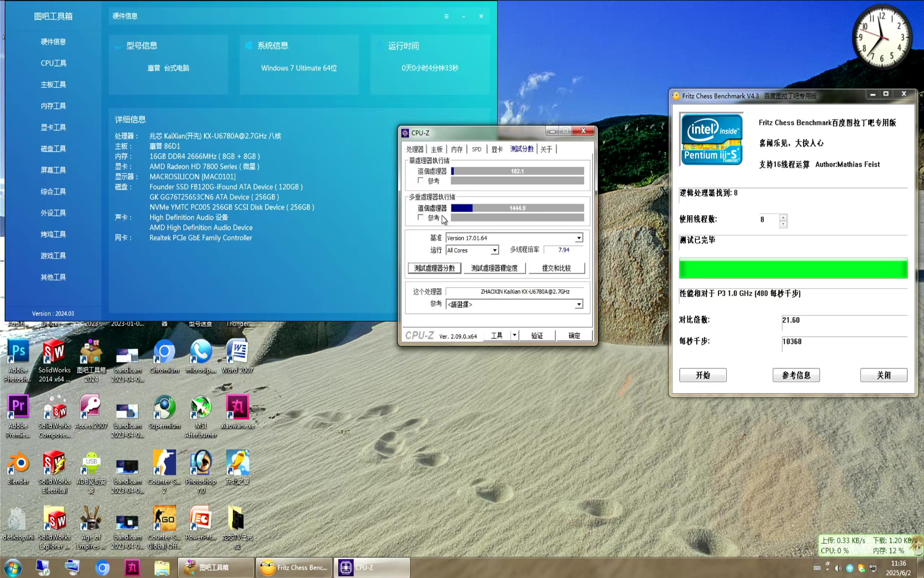Image resolution: width=924 pixels, height=578 pixels.
Task: Tick multi-thread 參考 checkbox in CPU-Z
Action: pos(420,217)
